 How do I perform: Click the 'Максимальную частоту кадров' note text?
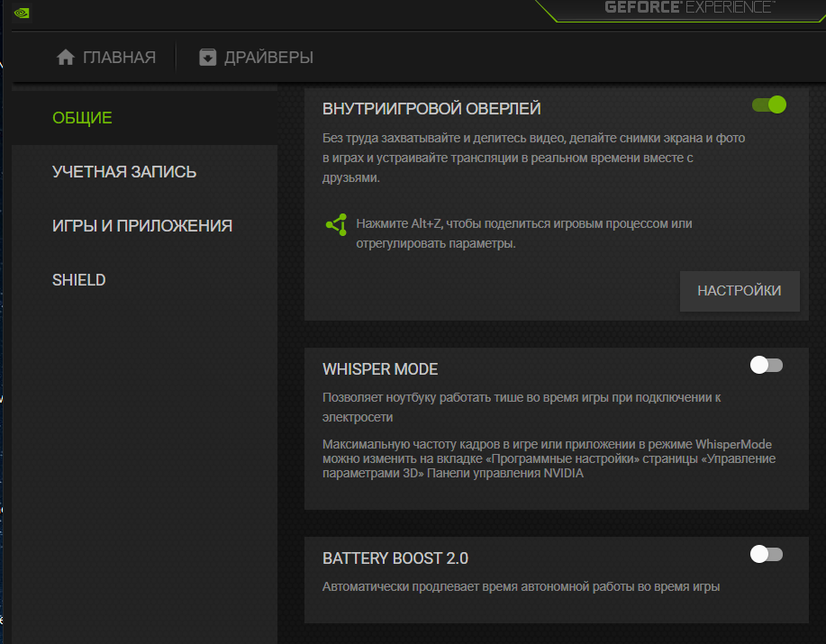pyautogui.click(x=549, y=458)
